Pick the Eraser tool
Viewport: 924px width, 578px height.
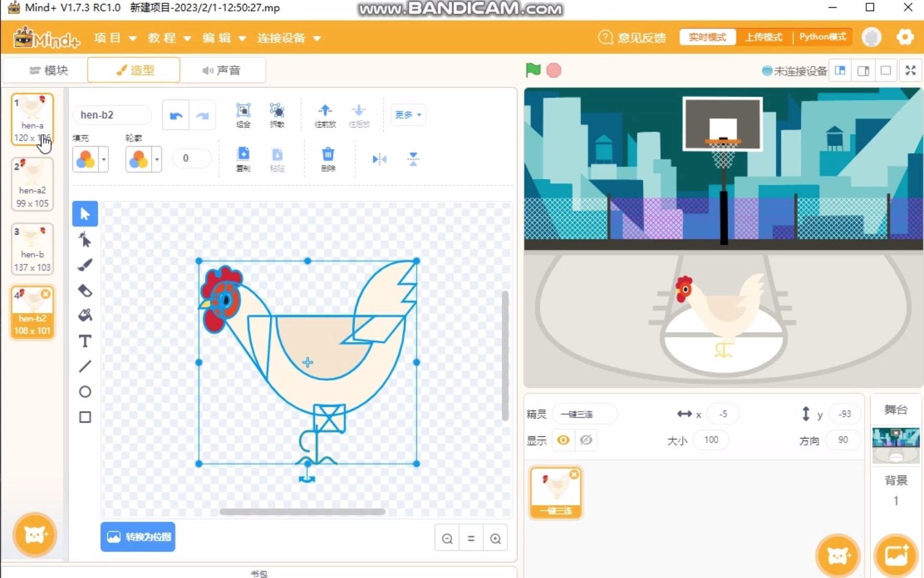[85, 290]
